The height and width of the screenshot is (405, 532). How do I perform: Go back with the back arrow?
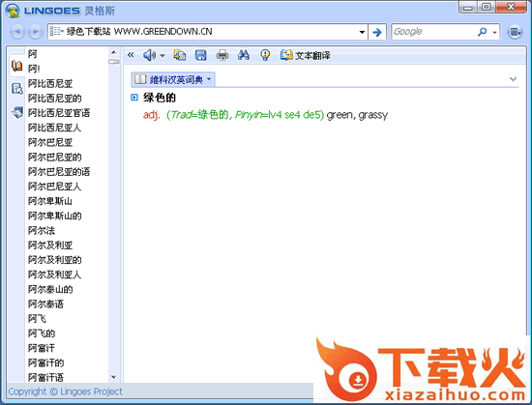coord(17,32)
